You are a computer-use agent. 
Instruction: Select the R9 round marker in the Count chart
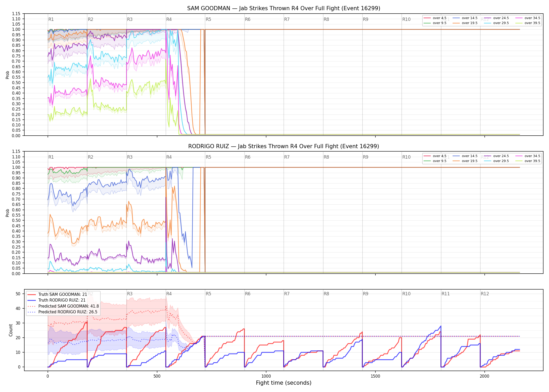pos(365,294)
